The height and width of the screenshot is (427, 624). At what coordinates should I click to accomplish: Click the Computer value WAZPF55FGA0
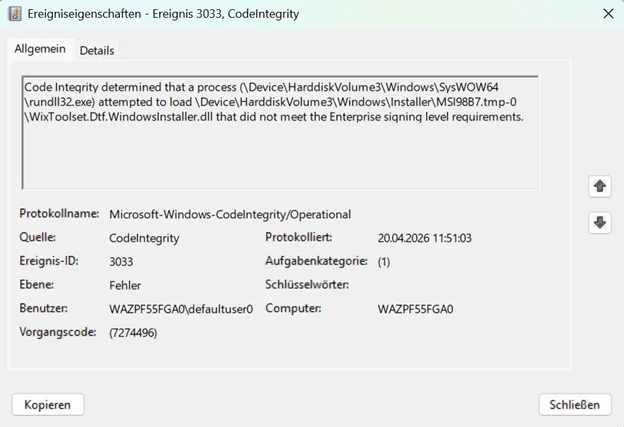[x=415, y=309]
